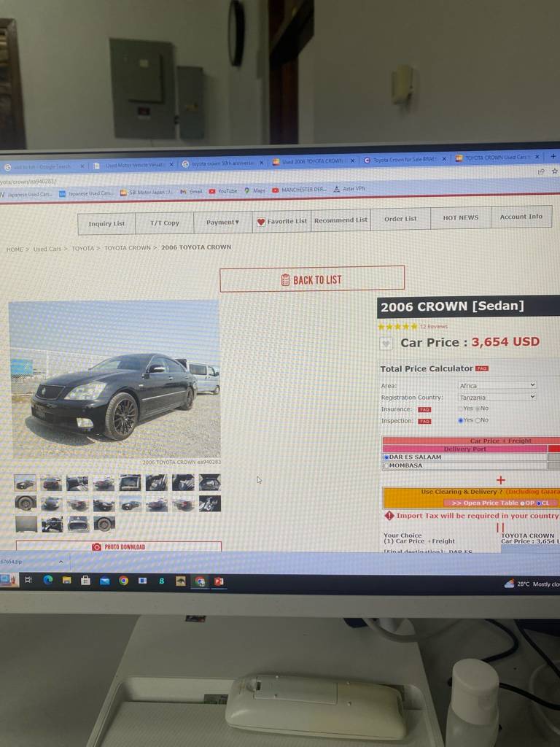Select the CL price table option

click(x=539, y=503)
